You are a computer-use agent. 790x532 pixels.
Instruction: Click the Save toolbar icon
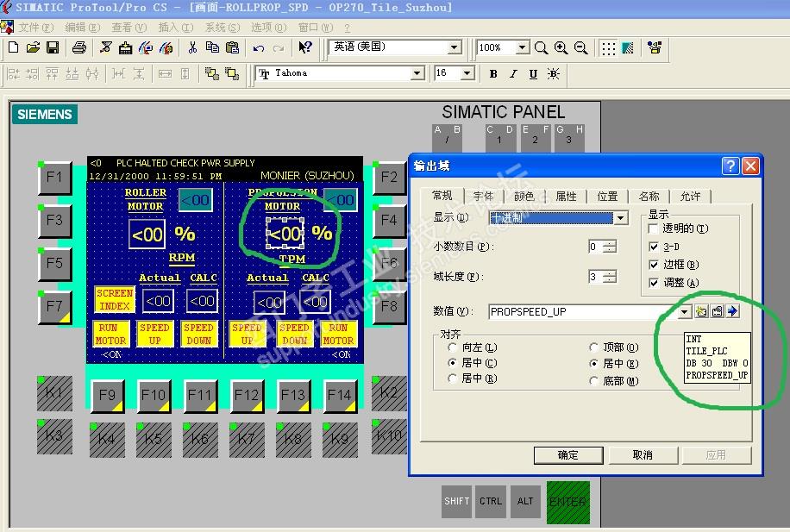[x=53, y=47]
